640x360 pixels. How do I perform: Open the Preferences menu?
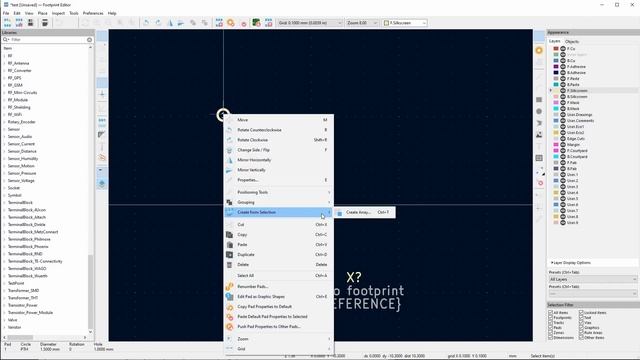pos(93,13)
